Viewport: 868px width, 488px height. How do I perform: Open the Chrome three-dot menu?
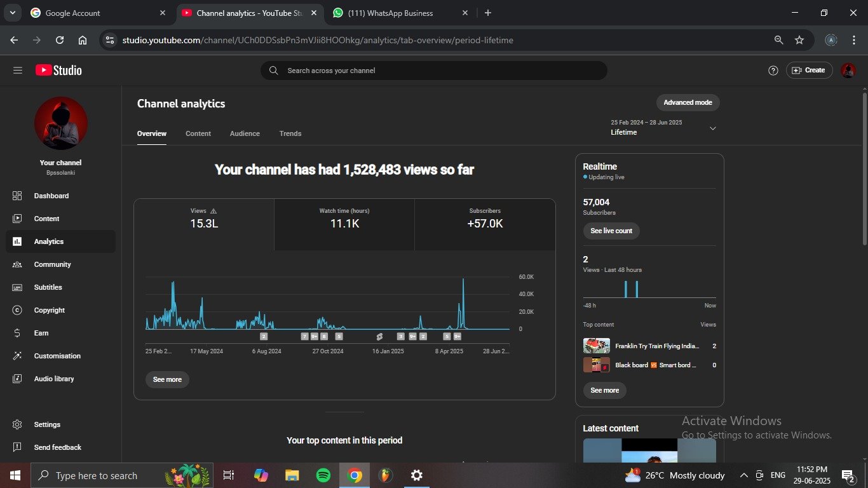point(853,40)
